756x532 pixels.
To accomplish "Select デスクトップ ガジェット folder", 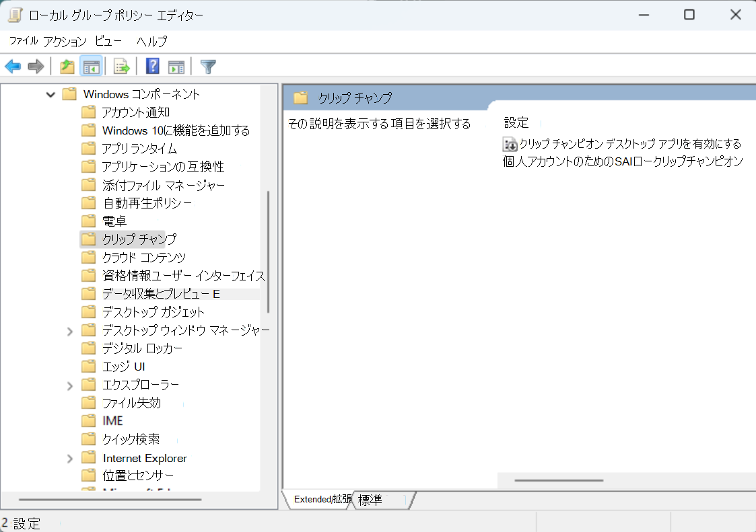I will [153, 312].
